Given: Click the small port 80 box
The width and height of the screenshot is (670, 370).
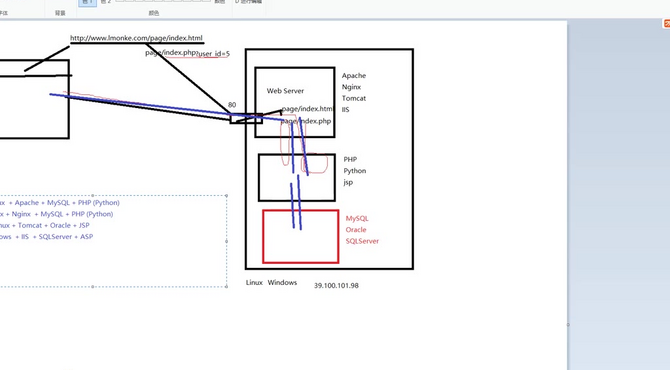Looking at the screenshot, I should point(246,118).
